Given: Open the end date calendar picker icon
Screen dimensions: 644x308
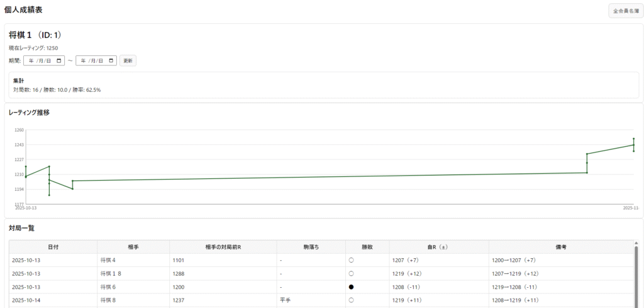Looking at the screenshot, I should 112,60.
